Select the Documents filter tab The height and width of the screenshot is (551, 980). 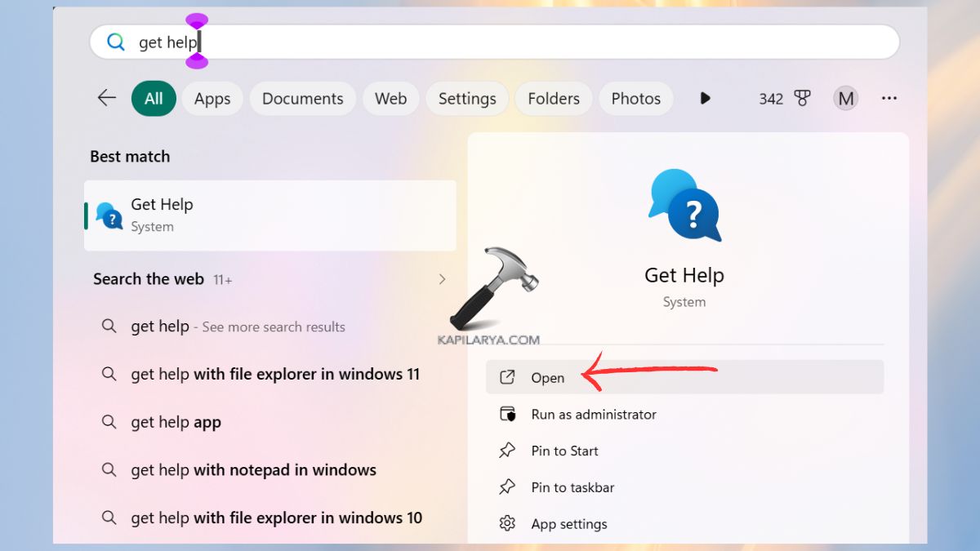pyautogui.click(x=302, y=98)
